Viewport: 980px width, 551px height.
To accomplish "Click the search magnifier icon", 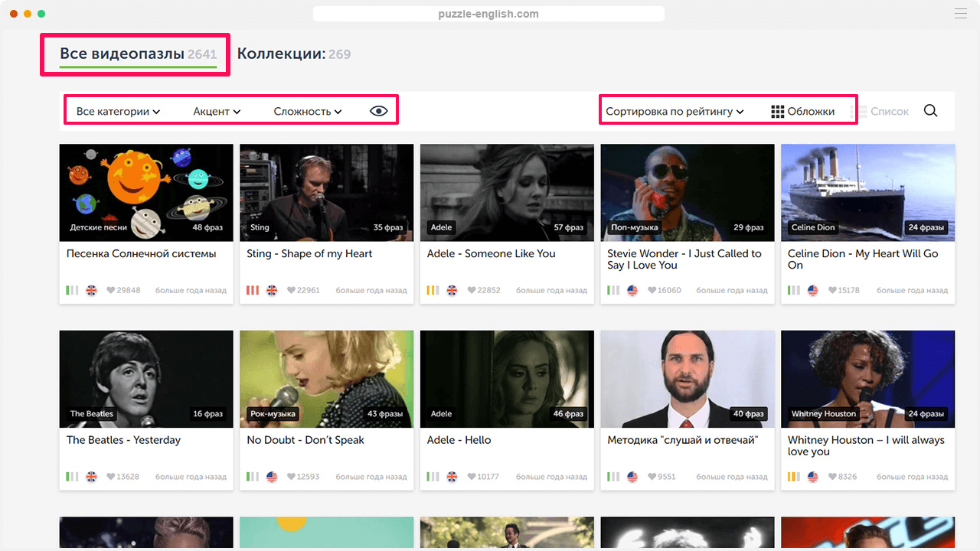I will click(x=930, y=111).
